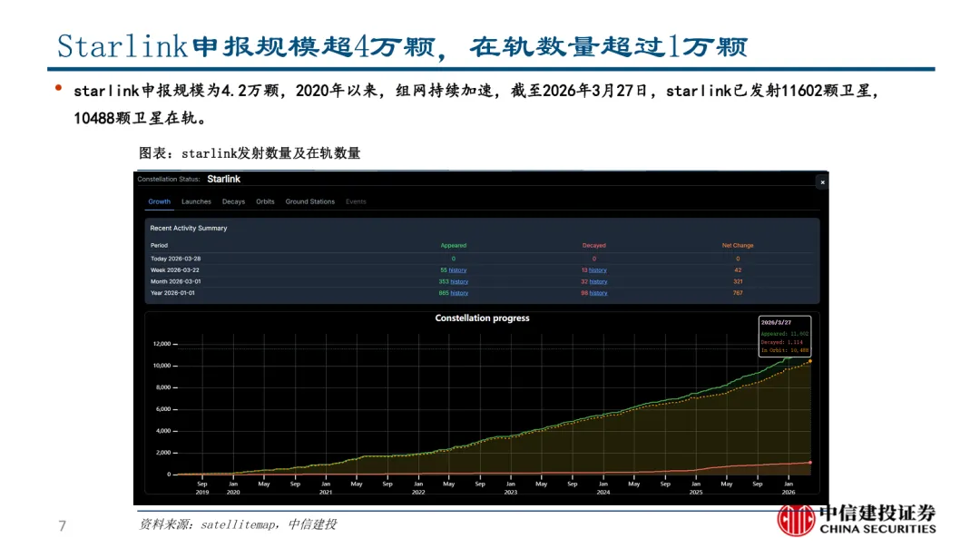Click the 10,000 y-axis label
980x548 pixels.
coord(162,366)
